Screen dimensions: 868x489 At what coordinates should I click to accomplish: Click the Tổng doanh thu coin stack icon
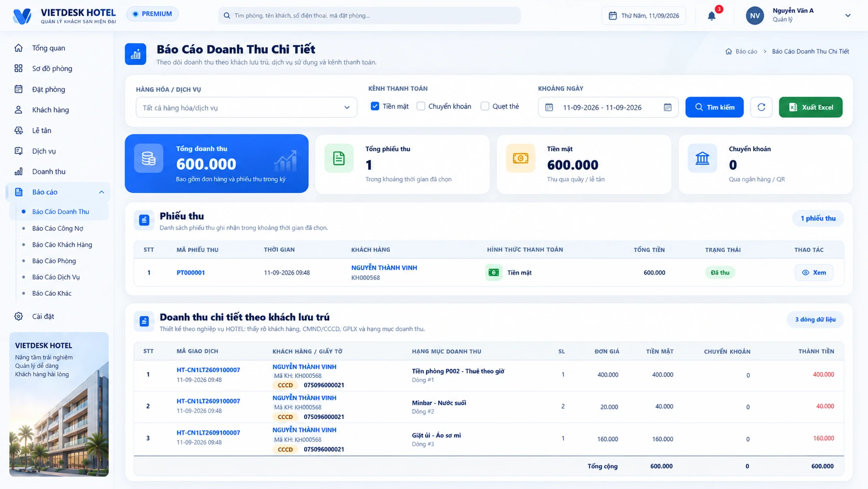tap(148, 158)
